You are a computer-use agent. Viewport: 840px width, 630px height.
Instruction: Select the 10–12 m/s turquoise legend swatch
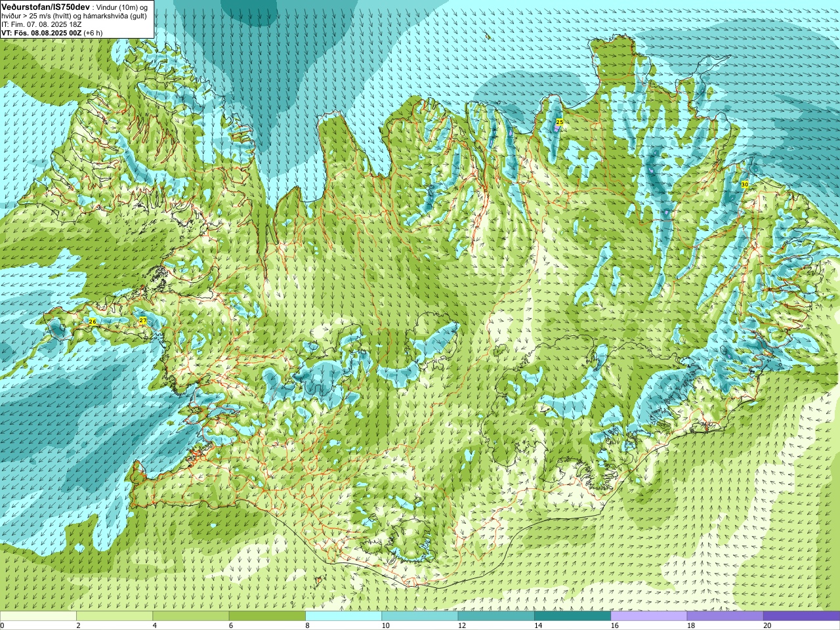click(x=420, y=616)
